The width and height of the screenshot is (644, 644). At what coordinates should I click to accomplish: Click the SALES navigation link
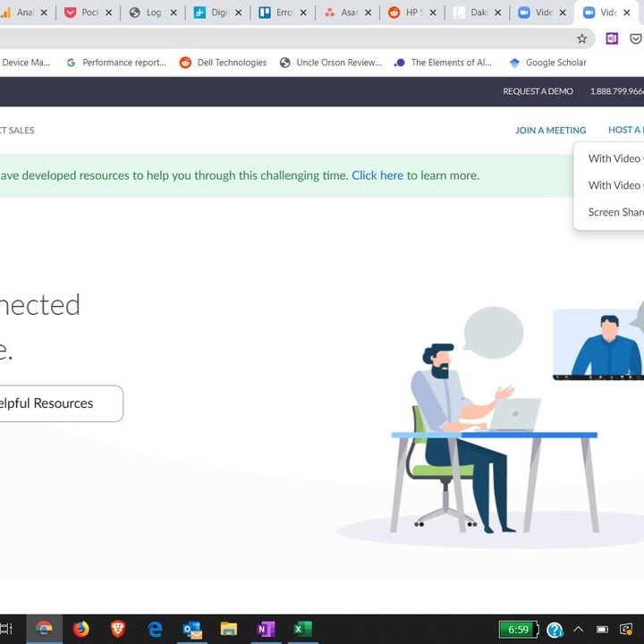pyautogui.click(x=17, y=131)
